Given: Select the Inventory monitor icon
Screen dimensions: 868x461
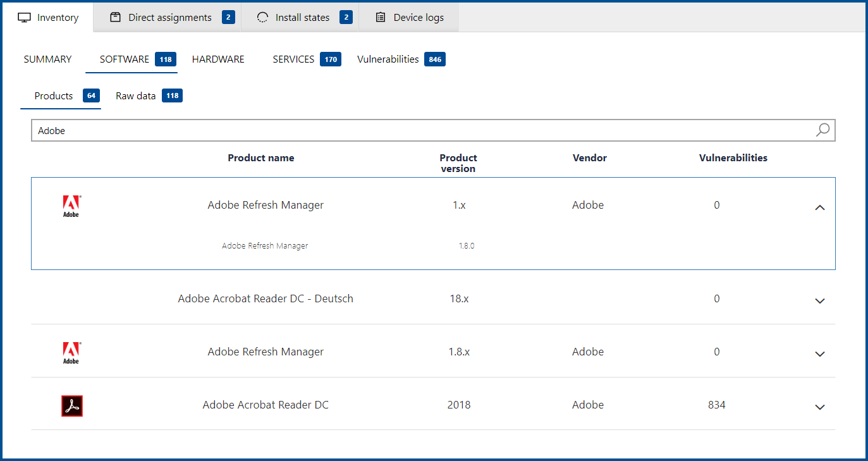Looking at the screenshot, I should tap(23, 17).
